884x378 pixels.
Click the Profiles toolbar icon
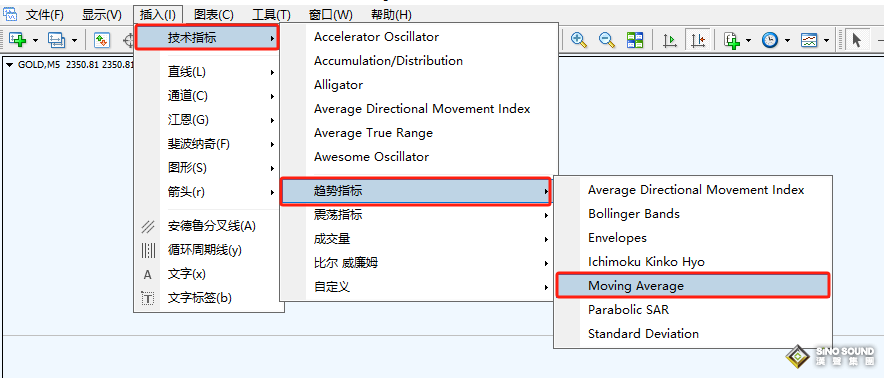pos(56,40)
